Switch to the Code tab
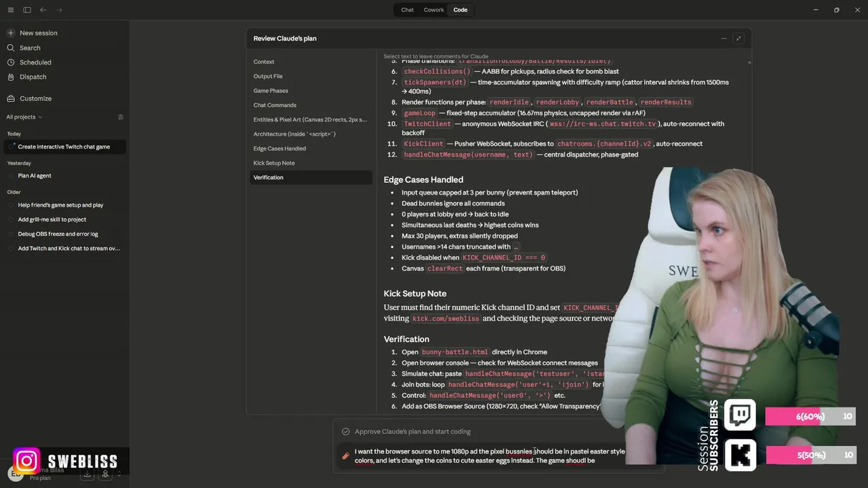Viewport: 868px width, 488px height. click(460, 10)
